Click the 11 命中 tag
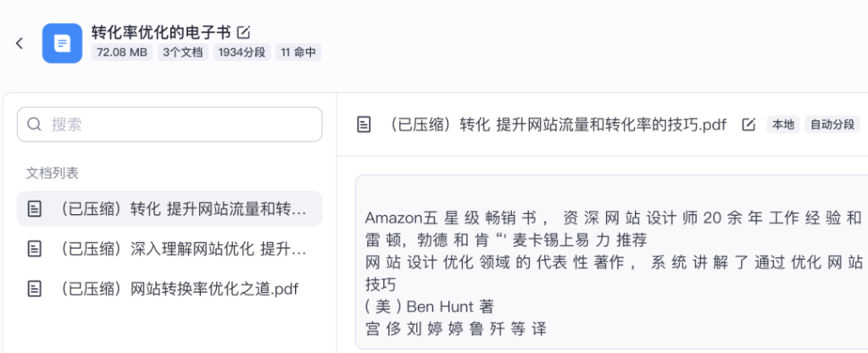The image size is (868, 353). click(x=298, y=52)
